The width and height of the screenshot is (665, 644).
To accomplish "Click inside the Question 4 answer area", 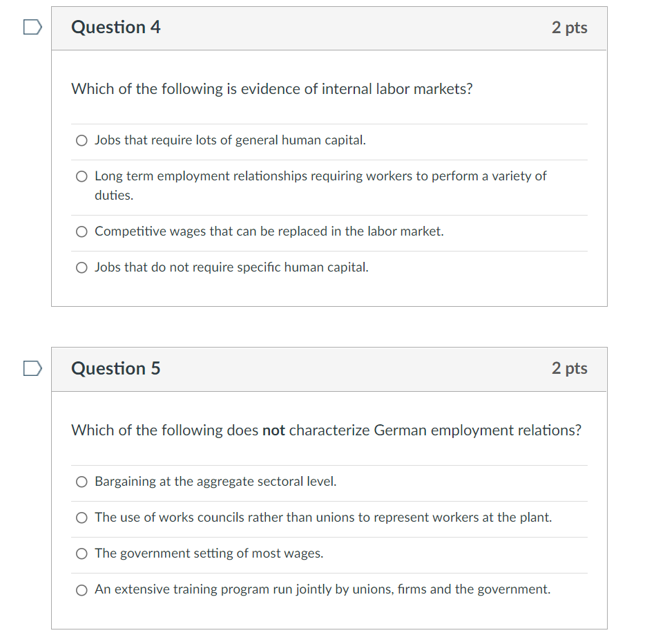I will point(329,204).
